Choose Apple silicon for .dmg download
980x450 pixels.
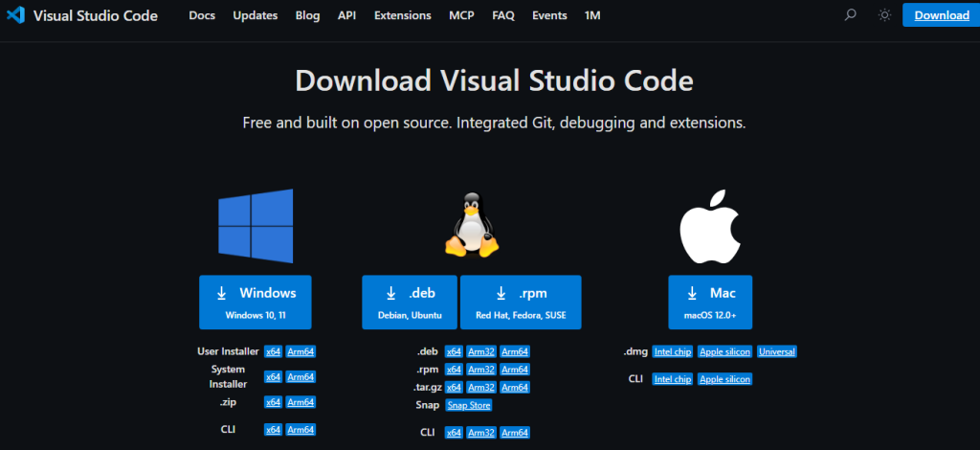click(x=724, y=351)
